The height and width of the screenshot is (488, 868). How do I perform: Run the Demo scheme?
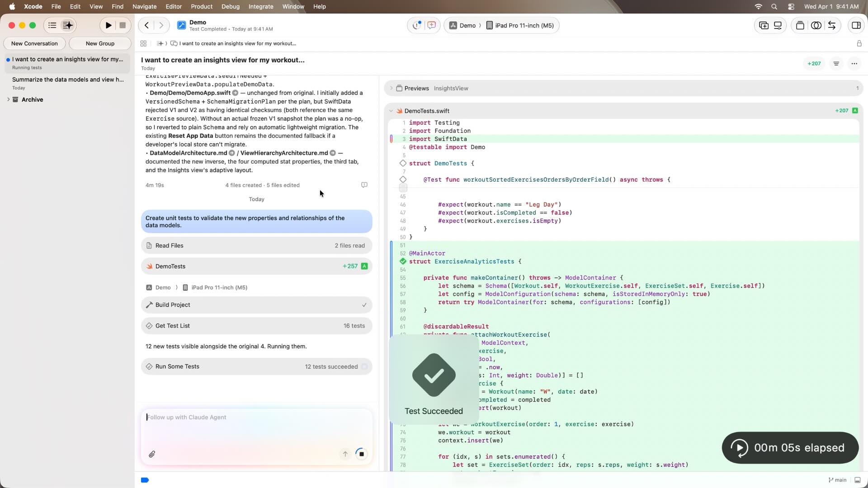point(108,25)
